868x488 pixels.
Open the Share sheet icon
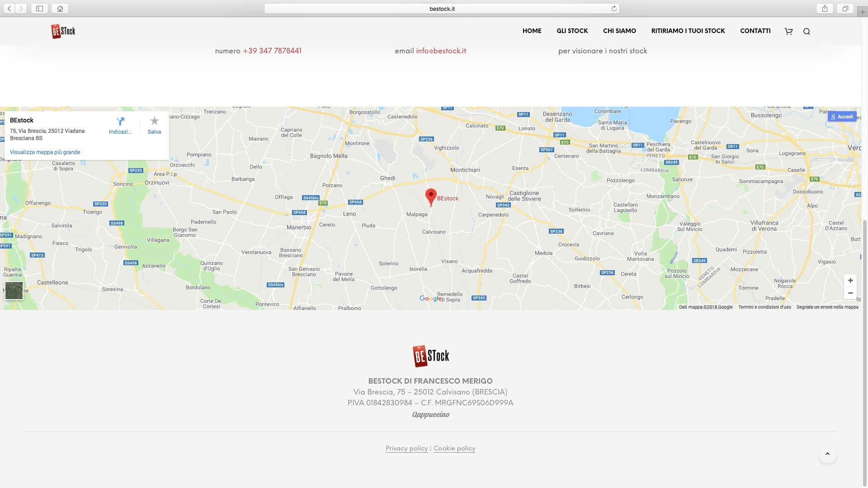click(x=825, y=9)
